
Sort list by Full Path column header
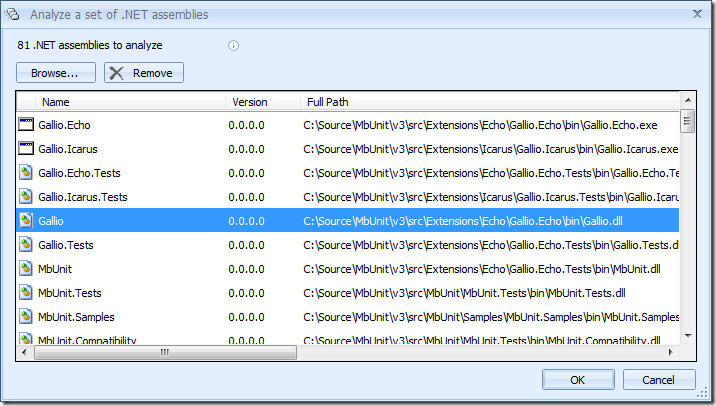tap(490, 102)
